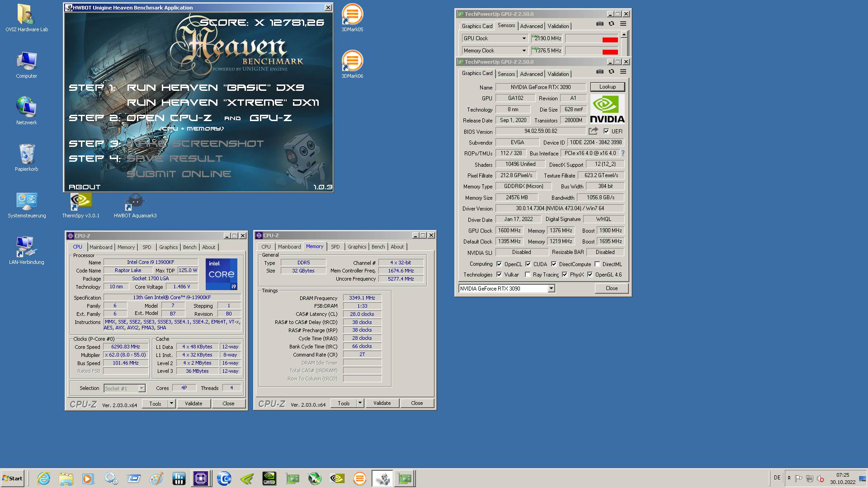868x488 pixels.
Task: Refresh the GPU-Z Sensors window
Action: 611,23
